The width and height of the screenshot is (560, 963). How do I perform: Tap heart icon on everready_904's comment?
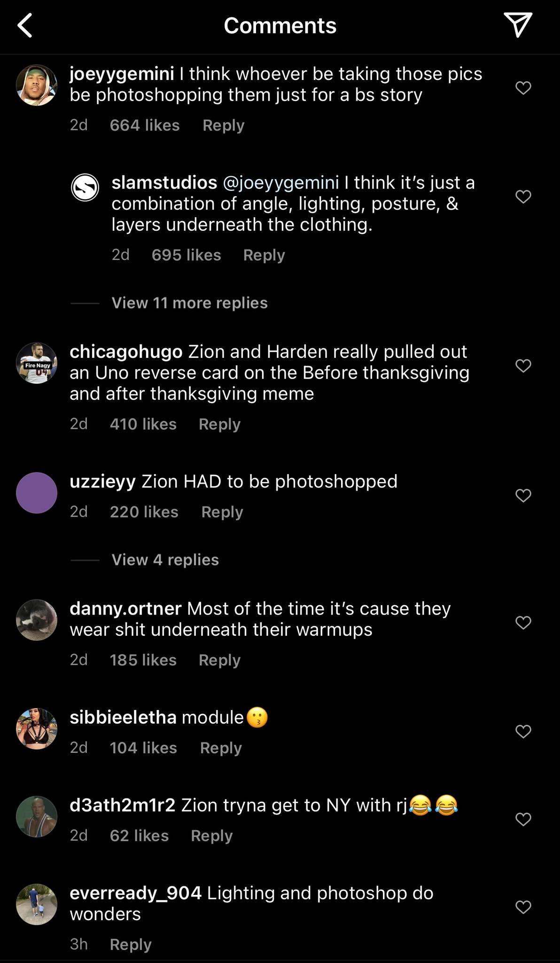coord(523,907)
